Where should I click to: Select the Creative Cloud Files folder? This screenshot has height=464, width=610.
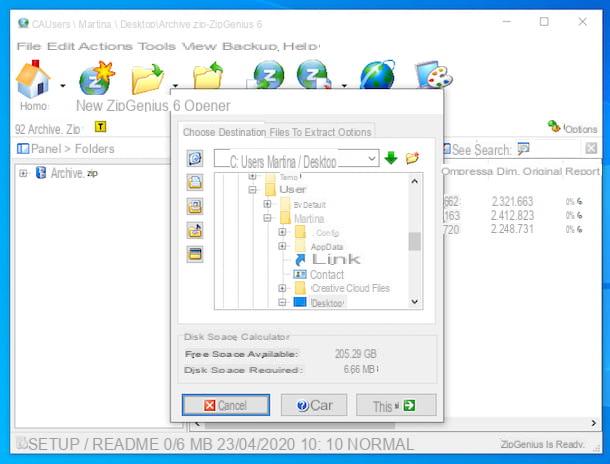click(351, 288)
